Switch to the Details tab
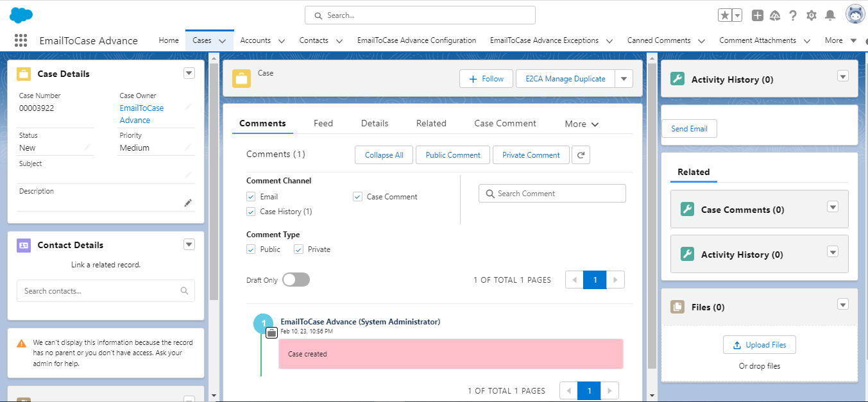 pos(375,124)
